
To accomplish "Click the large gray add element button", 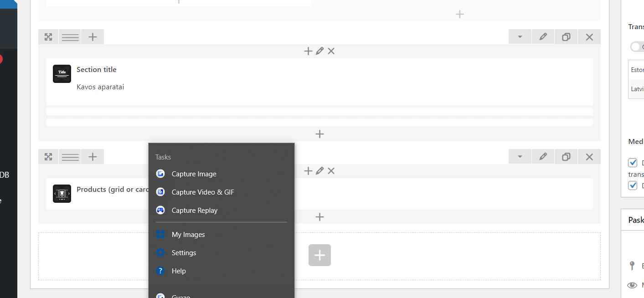I will (x=319, y=255).
